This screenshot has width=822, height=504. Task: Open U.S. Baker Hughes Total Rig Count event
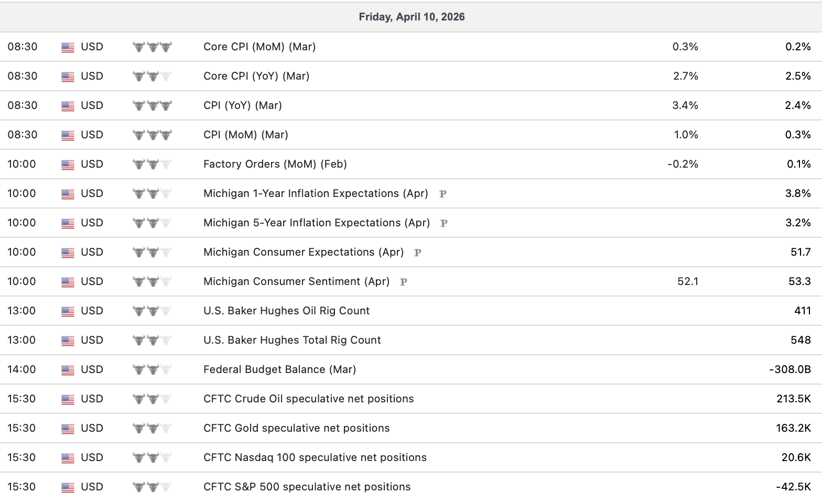pyautogui.click(x=292, y=340)
